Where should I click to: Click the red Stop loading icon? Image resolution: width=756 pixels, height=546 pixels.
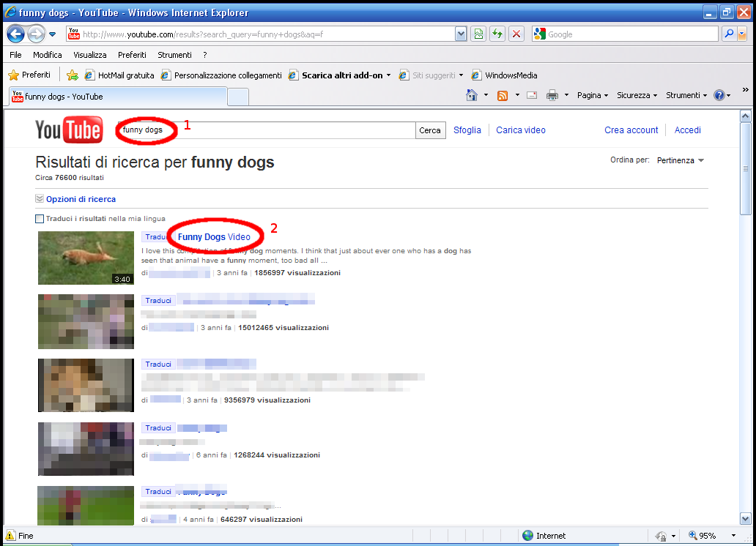516,34
